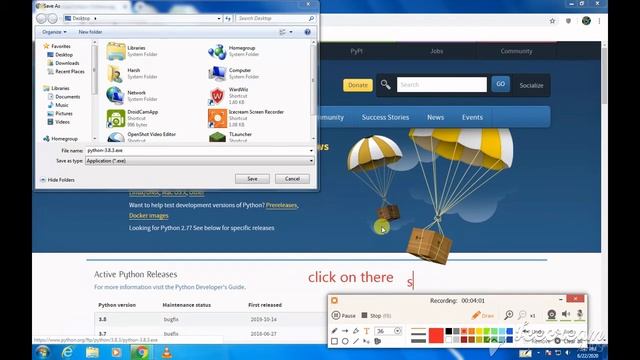This screenshot has width=640, height=360.
Task: Toggle the Draw panel button
Action: click(482, 315)
